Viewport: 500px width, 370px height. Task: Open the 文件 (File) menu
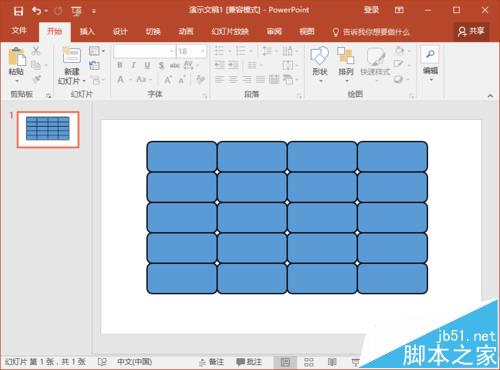[x=19, y=31]
